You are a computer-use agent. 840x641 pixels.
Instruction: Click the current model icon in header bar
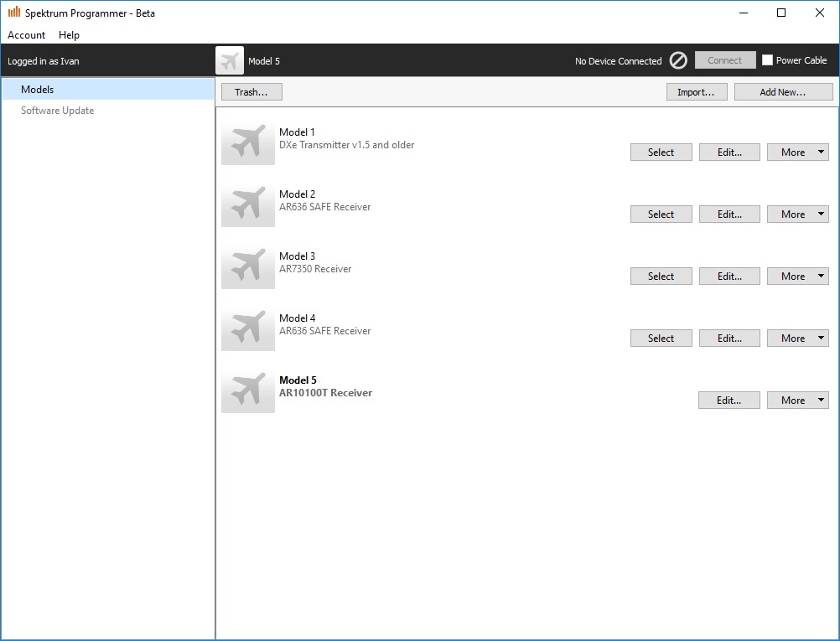230,61
